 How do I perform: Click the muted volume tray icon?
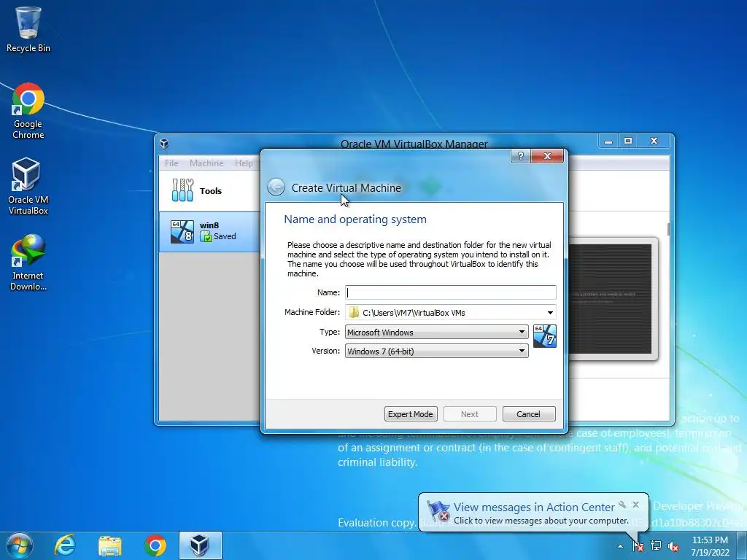pos(673,546)
